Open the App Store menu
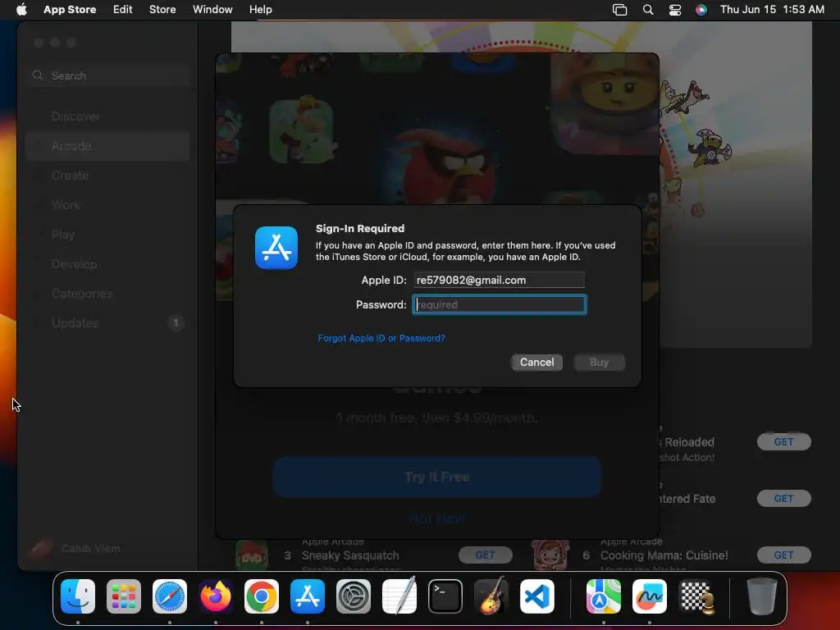Screen dimensions: 840x630 point(70,10)
